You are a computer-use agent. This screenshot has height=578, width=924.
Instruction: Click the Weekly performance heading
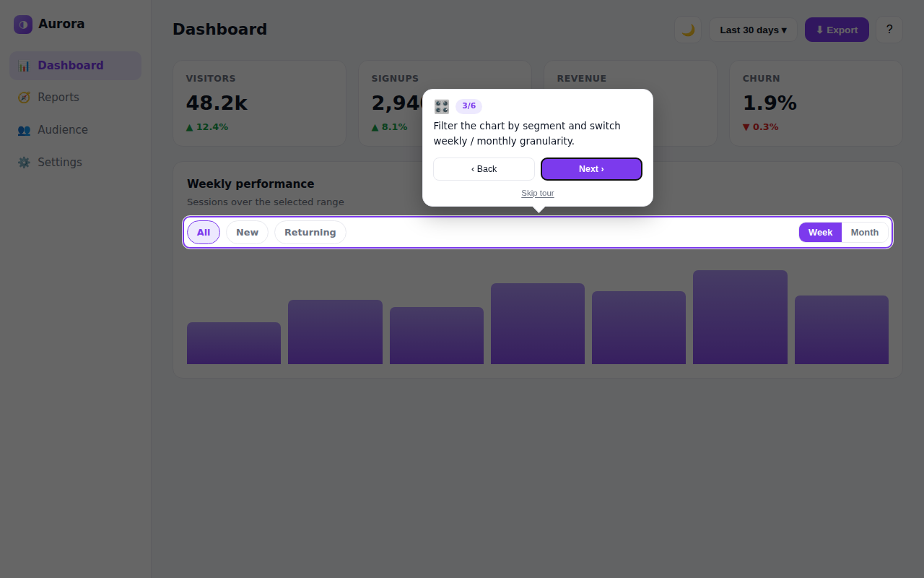250,184
